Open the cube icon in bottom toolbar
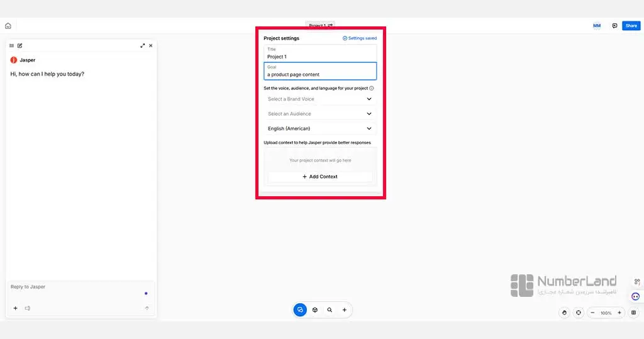The width and height of the screenshot is (644, 339). pyautogui.click(x=315, y=310)
